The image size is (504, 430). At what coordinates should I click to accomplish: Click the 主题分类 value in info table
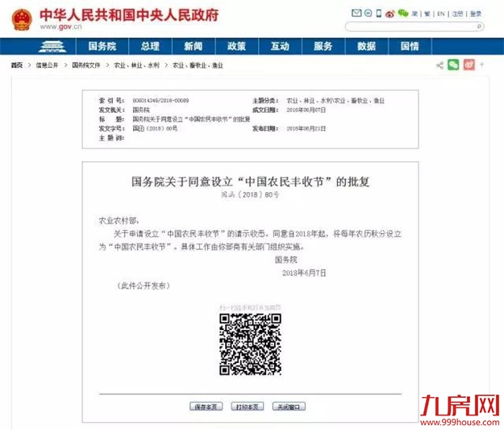click(x=335, y=101)
